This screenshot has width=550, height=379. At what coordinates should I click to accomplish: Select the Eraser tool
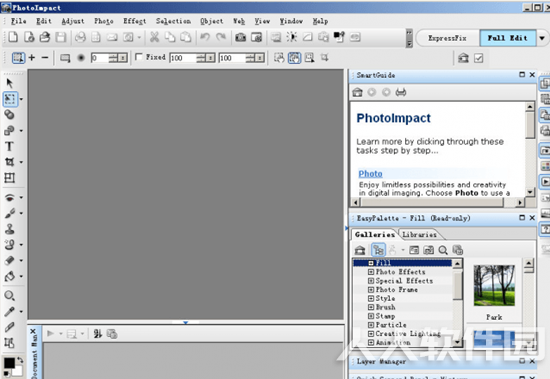(x=9, y=260)
